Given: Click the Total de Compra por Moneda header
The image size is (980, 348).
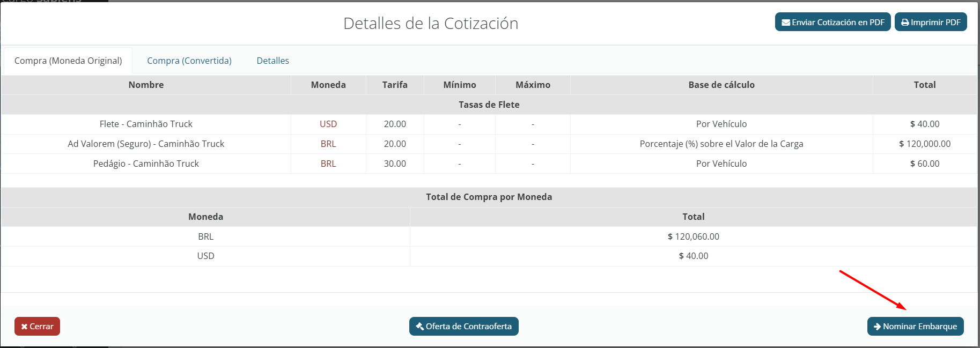Looking at the screenshot, I should [x=489, y=197].
